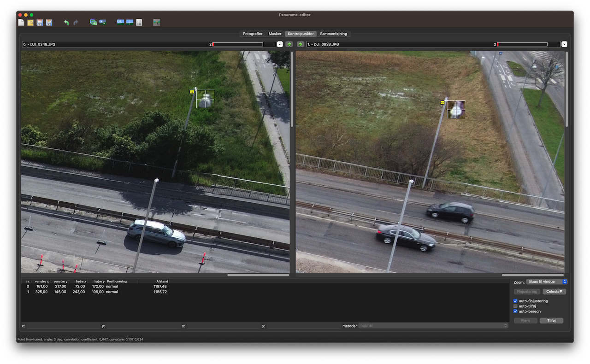Click the add images toolbar icon
590x364 pixels.
click(93, 22)
